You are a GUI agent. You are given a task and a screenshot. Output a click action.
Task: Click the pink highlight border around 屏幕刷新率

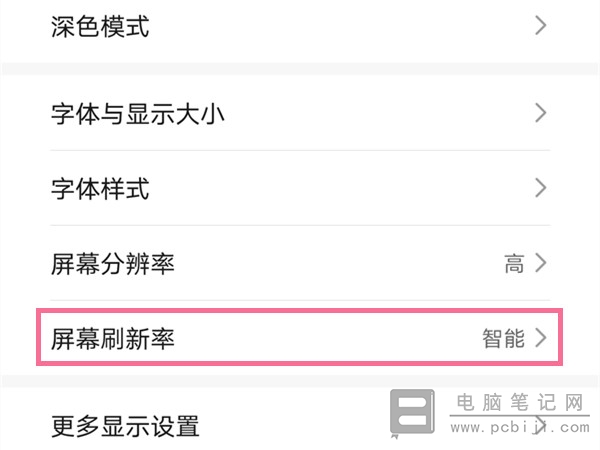point(300,311)
